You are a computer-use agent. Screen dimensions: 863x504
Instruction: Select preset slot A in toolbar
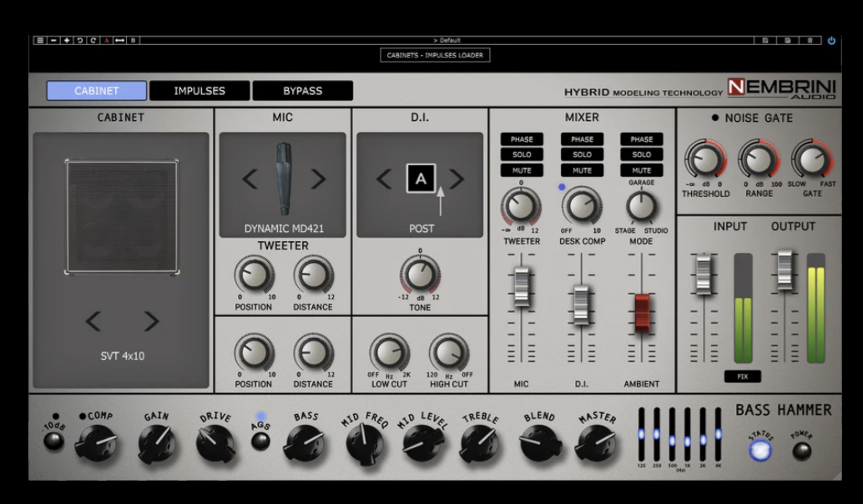(107, 40)
